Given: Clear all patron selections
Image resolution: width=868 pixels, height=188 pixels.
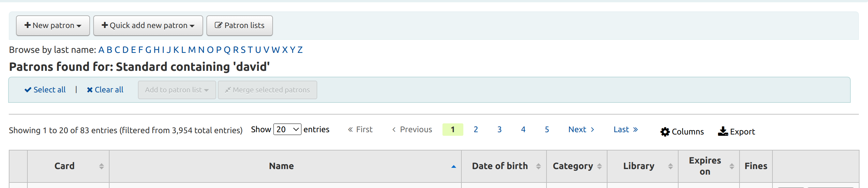Looking at the screenshot, I should click(x=105, y=90).
